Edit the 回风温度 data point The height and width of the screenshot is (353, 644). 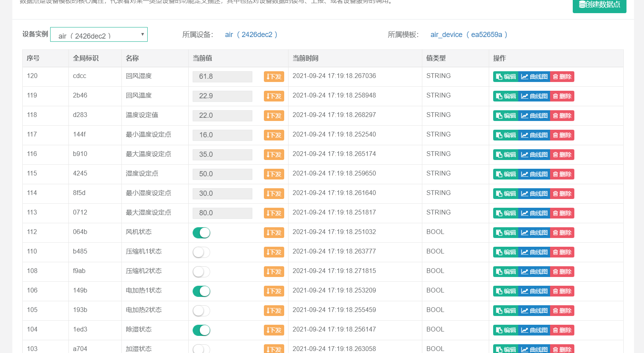(x=505, y=96)
